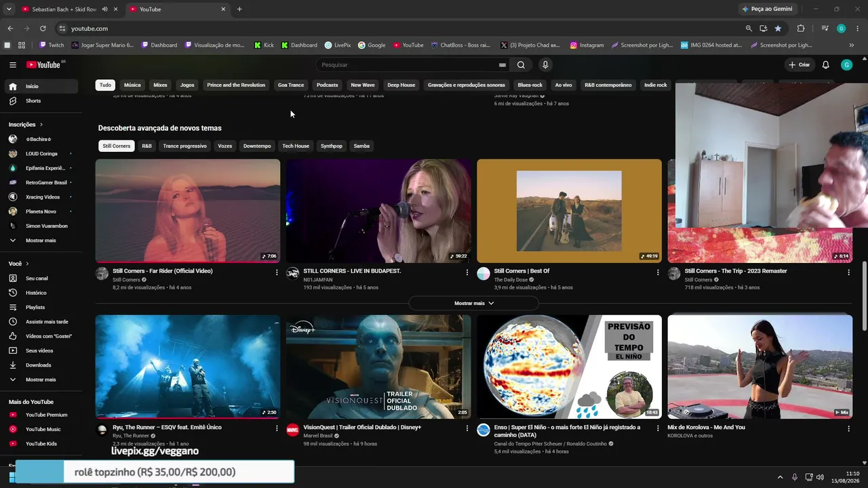Open Playlists in the sidebar
This screenshot has height=488, width=868.
coord(39,308)
